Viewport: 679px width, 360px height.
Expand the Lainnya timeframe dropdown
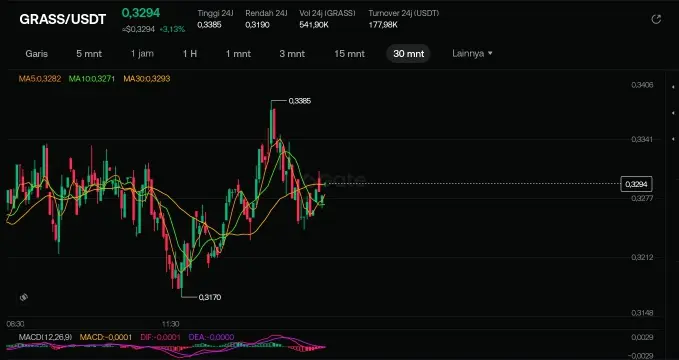[x=472, y=54]
